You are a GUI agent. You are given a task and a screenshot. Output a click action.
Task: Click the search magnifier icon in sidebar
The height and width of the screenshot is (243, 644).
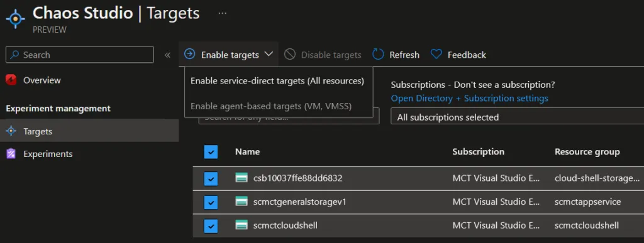click(x=14, y=55)
